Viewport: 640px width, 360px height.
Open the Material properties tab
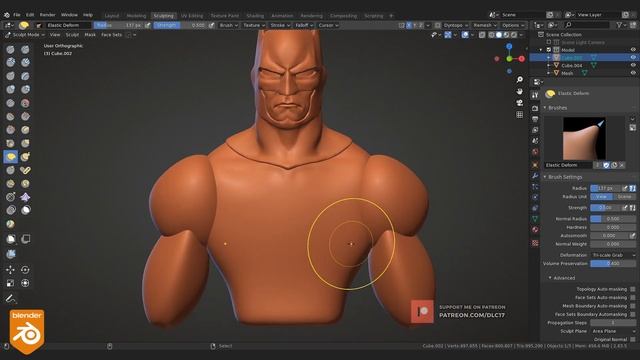[x=535, y=230]
